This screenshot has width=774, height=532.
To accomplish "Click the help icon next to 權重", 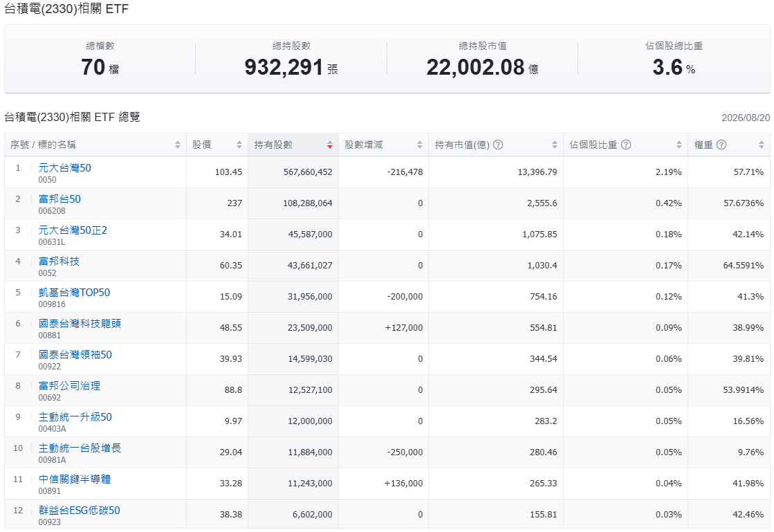I will click(721, 145).
